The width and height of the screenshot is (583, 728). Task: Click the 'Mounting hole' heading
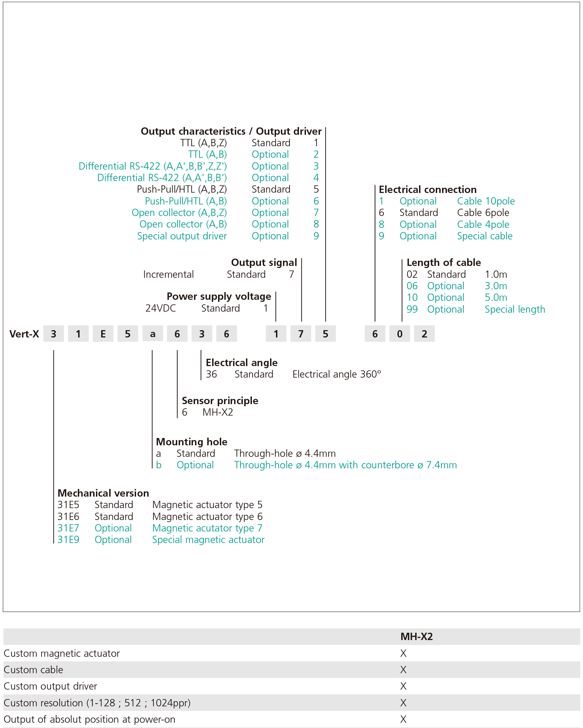pyautogui.click(x=192, y=442)
